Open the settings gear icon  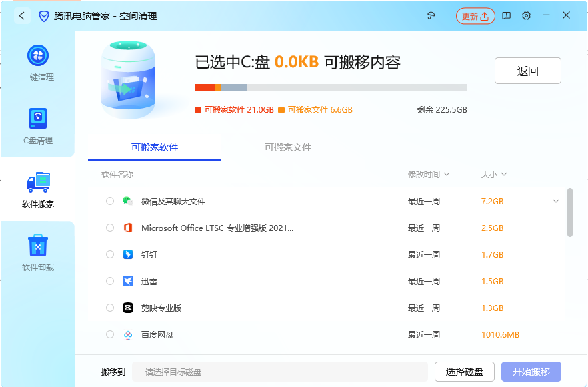point(527,16)
